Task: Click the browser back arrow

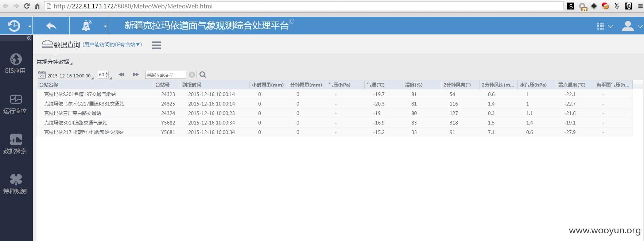Action: click(6, 6)
